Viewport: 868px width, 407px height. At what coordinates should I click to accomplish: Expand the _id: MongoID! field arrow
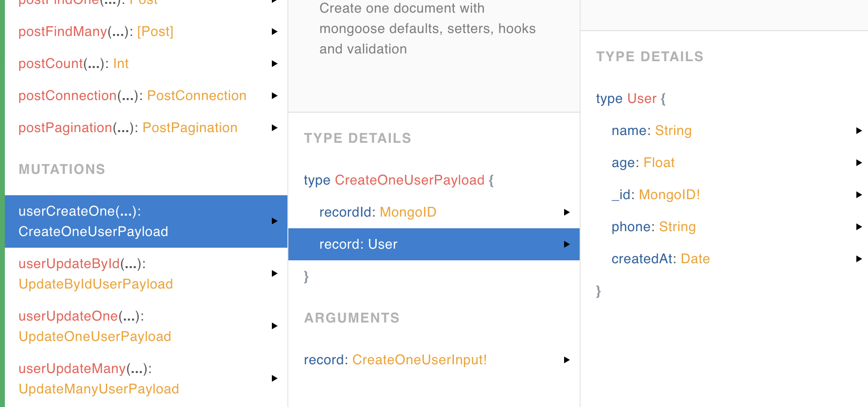(859, 195)
